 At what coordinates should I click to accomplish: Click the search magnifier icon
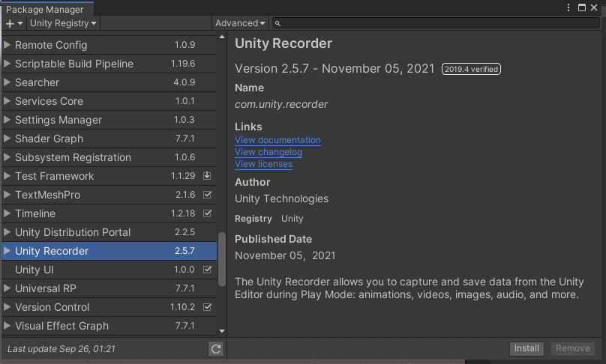tap(277, 24)
